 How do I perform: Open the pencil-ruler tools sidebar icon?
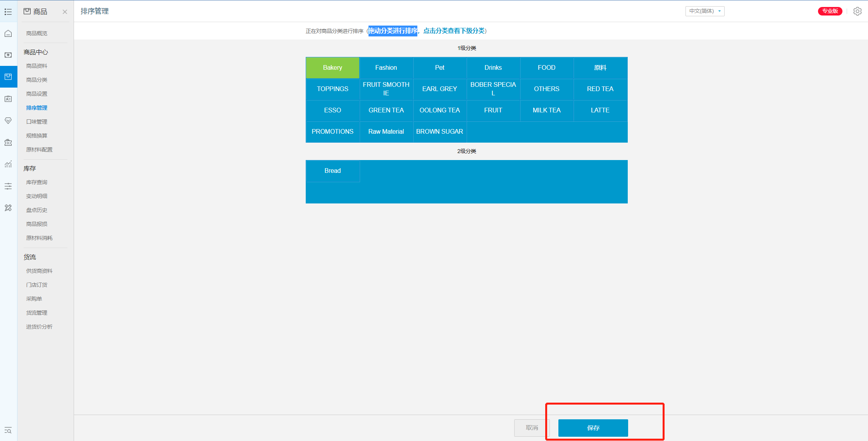(8, 208)
